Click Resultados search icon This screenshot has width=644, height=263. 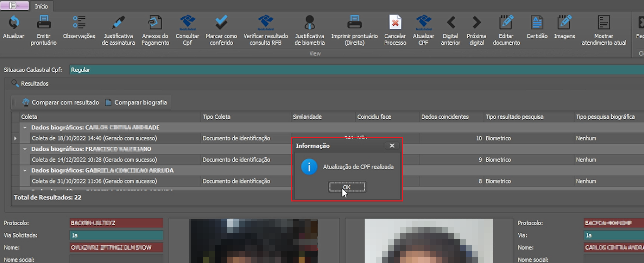(x=15, y=83)
